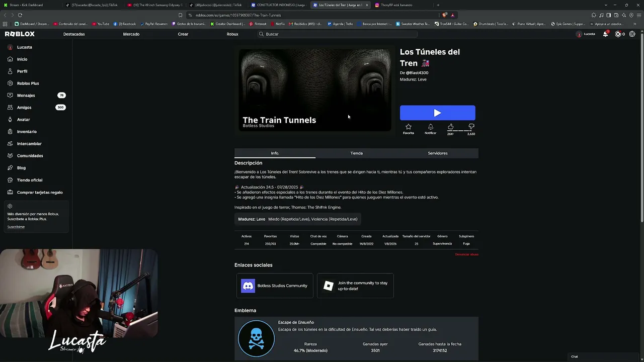Viewport: 644px width, 362px height.
Task: Open the Robux menu in the header
Action: point(232,34)
